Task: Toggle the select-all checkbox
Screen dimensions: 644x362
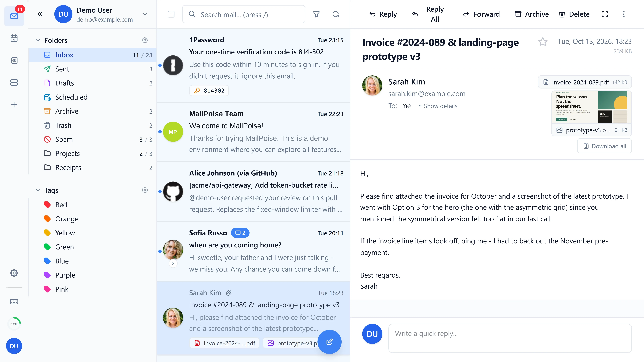Action: tap(171, 14)
